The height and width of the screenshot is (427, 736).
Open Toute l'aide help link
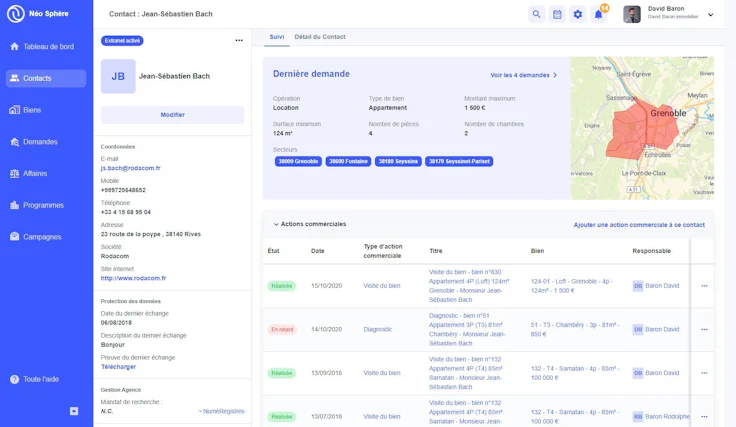click(41, 379)
